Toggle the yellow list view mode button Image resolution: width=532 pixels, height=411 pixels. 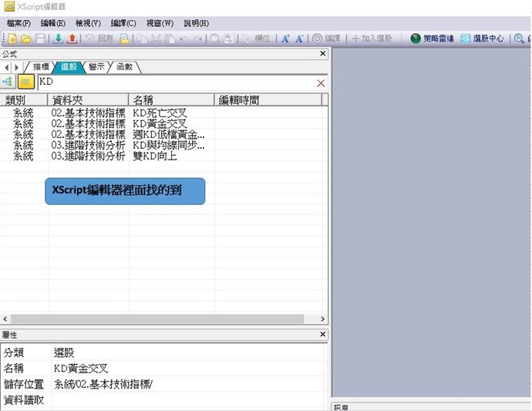pos(26,82)
